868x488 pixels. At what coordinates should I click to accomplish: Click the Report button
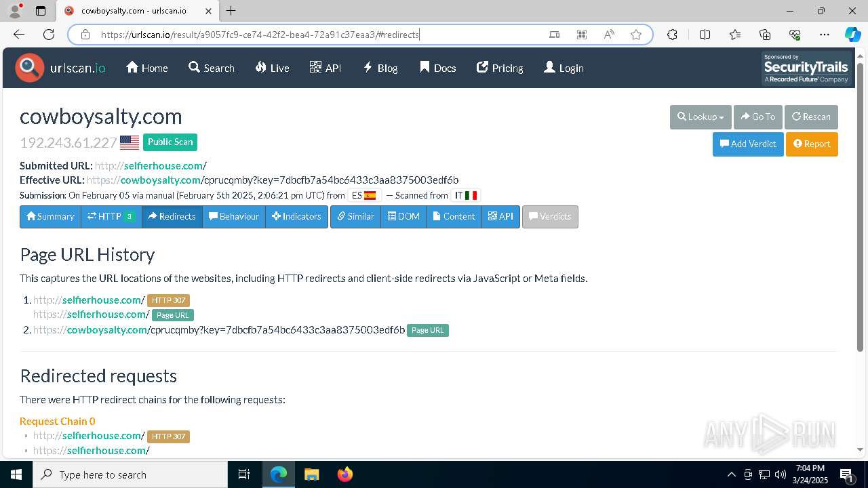click(812, 144)
